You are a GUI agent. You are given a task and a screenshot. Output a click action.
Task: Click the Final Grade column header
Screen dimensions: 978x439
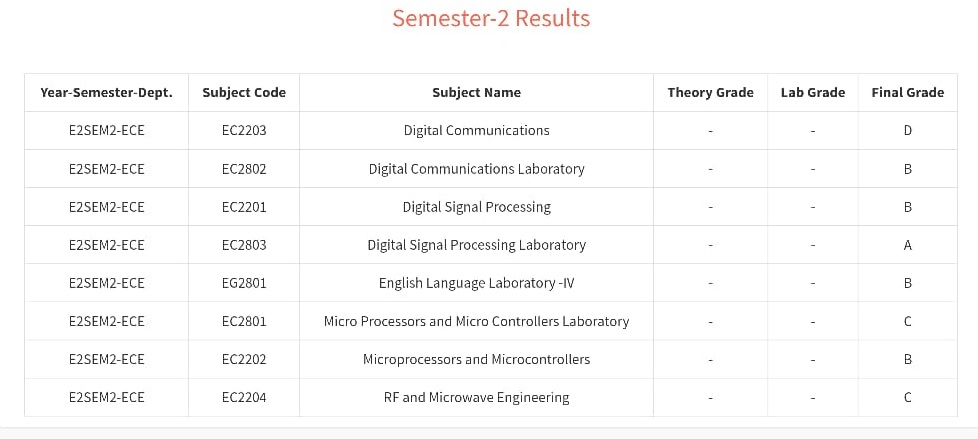point(908,93)
